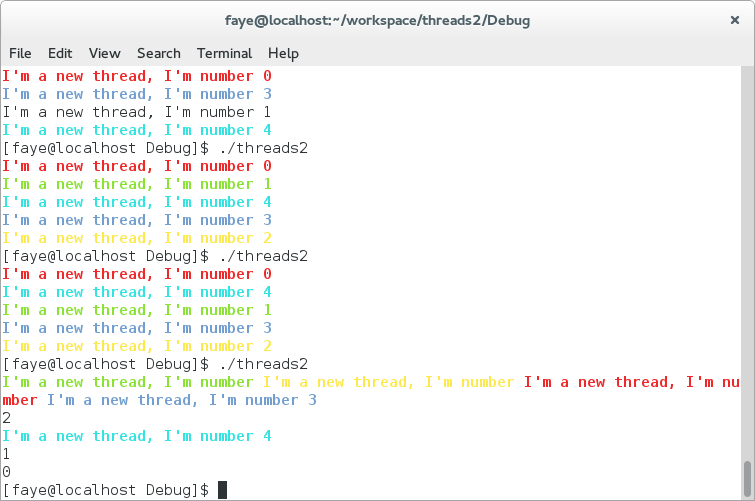
Task: Open the View menu
Action: (x=104, y=53)
